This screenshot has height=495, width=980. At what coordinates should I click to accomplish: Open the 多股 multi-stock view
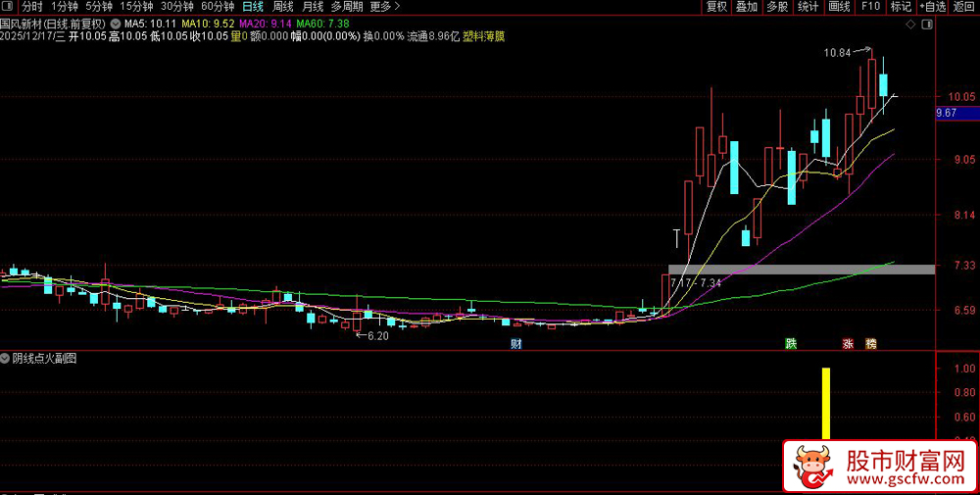(777, 7)
